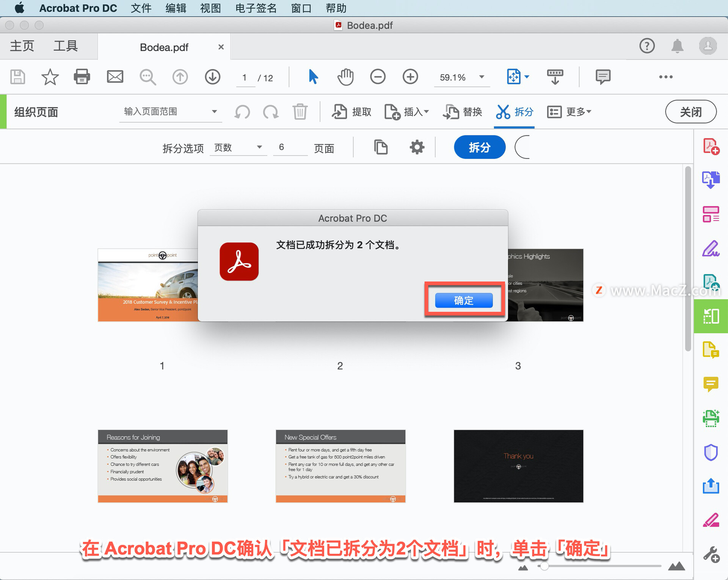This screenshot has width=728, height=580.
Task: Select the Thank you page thumbnail
Action: [518, 466]
